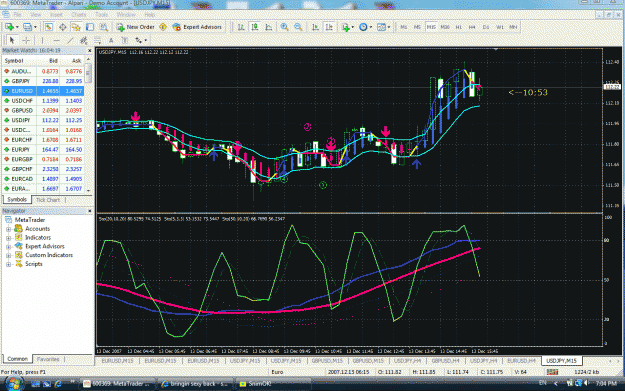625x391 pixels.
Task: Click the Expert Advisors button
Action: [197, 27]
